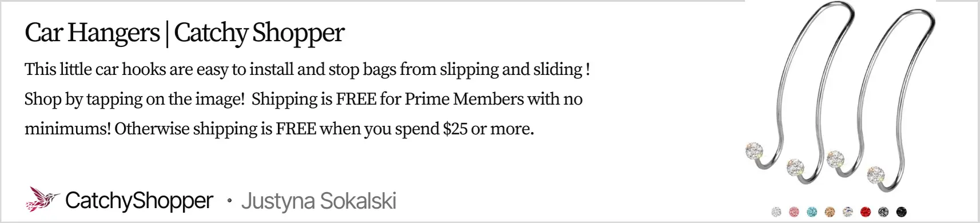Pick the iridescent crystal swatch beside red
980x223 pixels.
848,212
